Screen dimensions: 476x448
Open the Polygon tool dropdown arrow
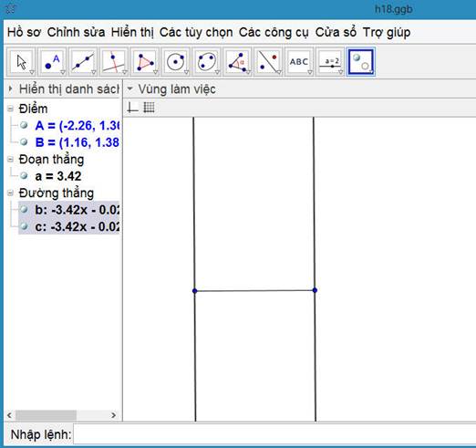click(x=155, y=72)
